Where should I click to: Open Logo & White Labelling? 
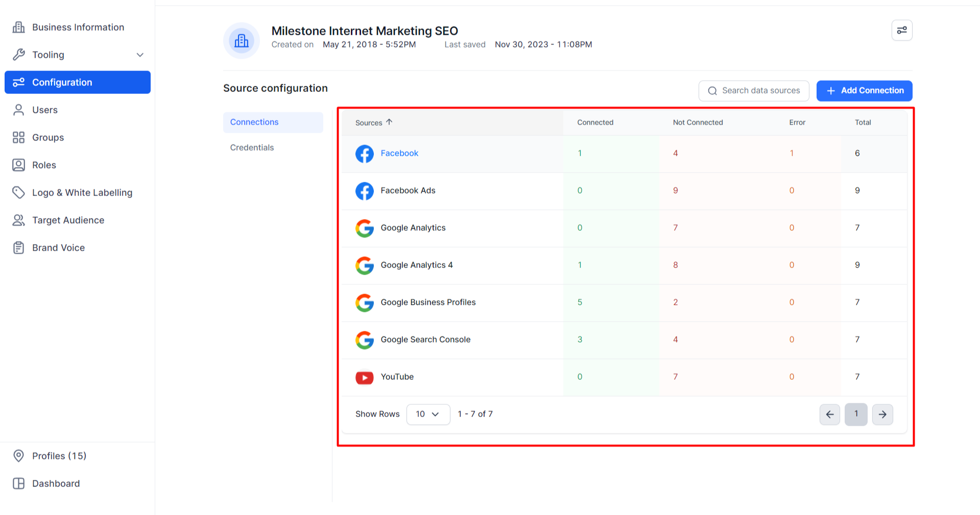point(78,192)
